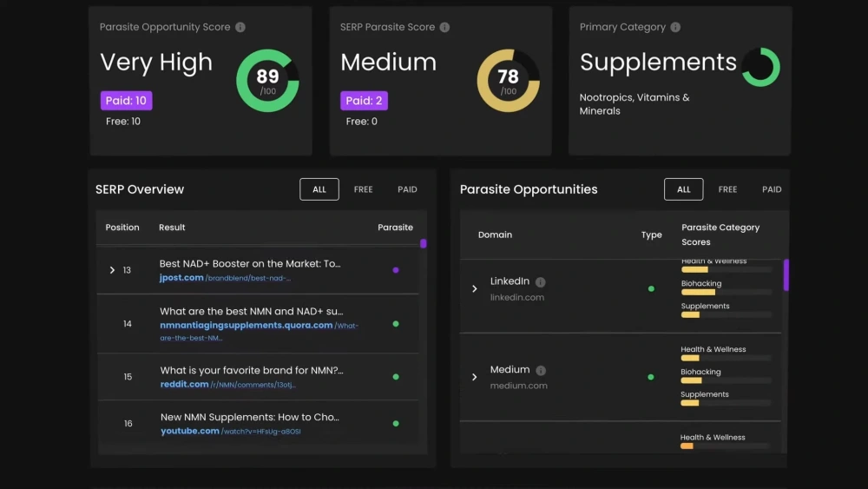Click the Parasite column header
The height and width of the screenshot is (489, 868).
pyautogui.click(x=395, y=228)
